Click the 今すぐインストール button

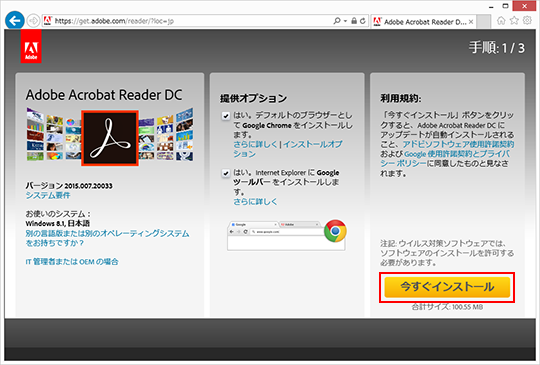point(447,287)
